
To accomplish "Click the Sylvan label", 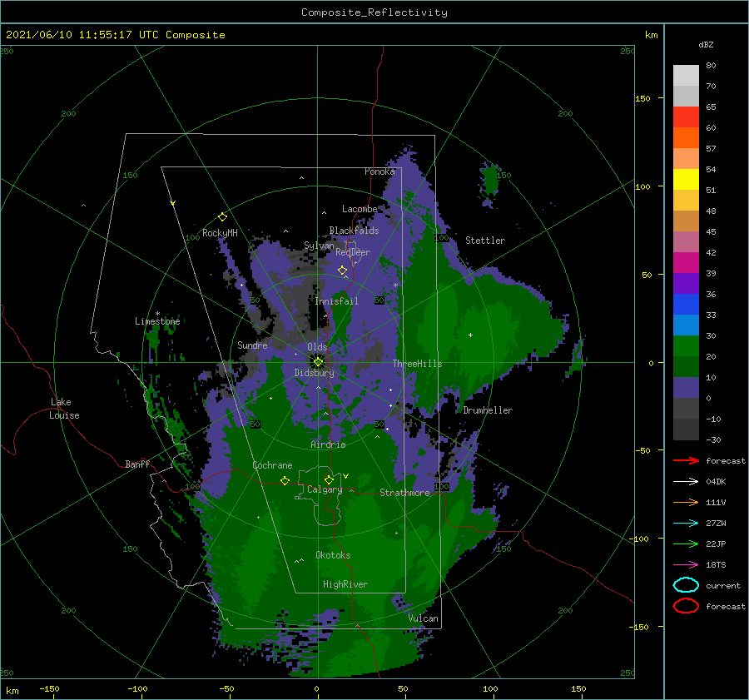I will click(319, 246).
